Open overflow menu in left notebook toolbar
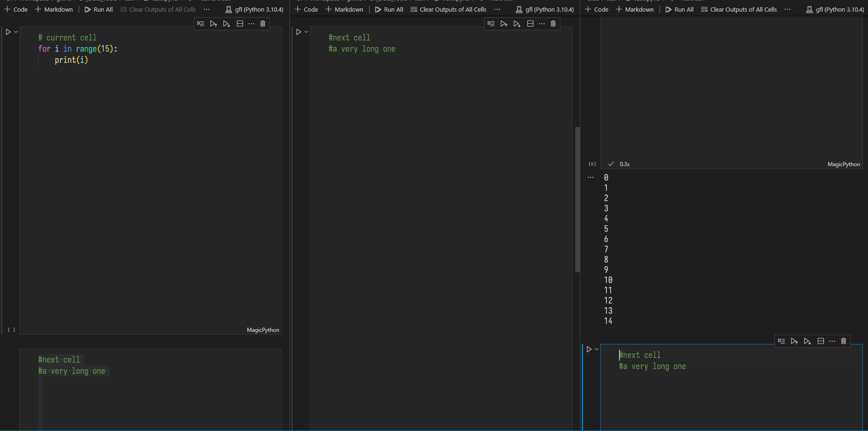The height and width of the screenshot is (431, 868). click(206, 9)
